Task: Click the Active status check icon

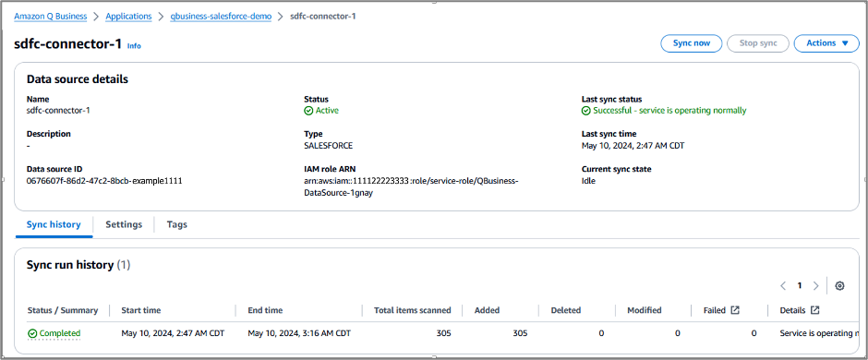Action: pos(308,111)
